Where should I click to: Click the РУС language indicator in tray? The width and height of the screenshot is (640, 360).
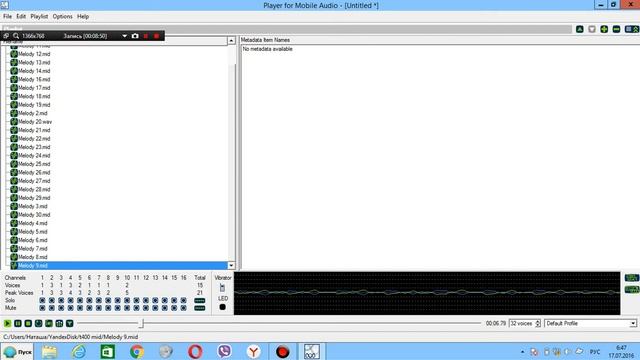pos(595,351)
